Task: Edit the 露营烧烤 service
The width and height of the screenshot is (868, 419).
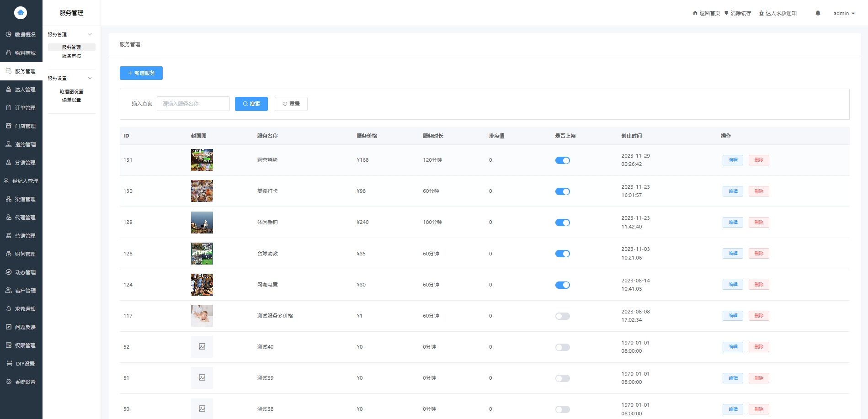Action: coord(733,160)
